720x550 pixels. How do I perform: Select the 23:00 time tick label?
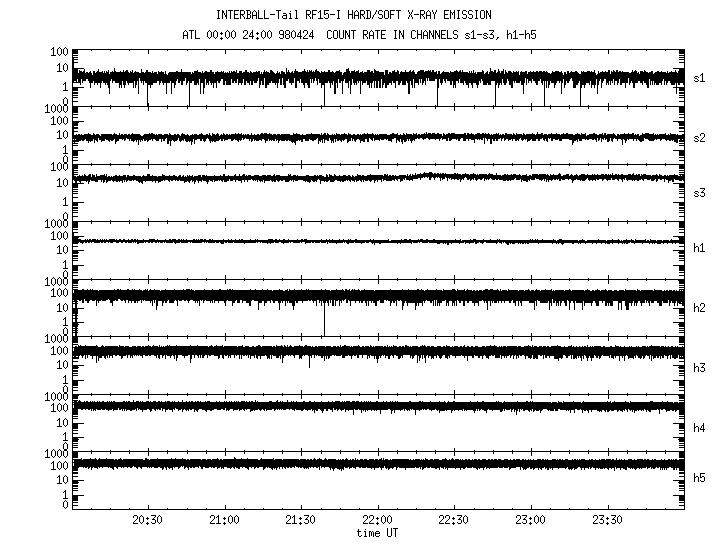point(530,521)
